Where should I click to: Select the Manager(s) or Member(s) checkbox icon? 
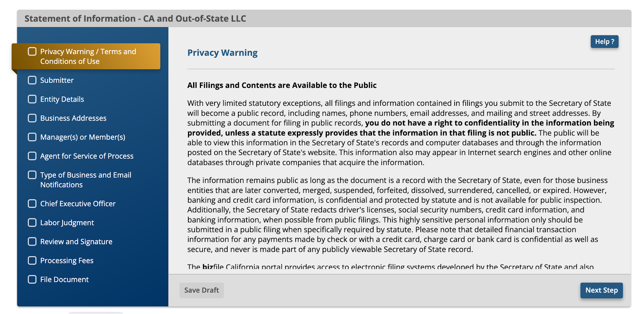(x=32, y=137)
